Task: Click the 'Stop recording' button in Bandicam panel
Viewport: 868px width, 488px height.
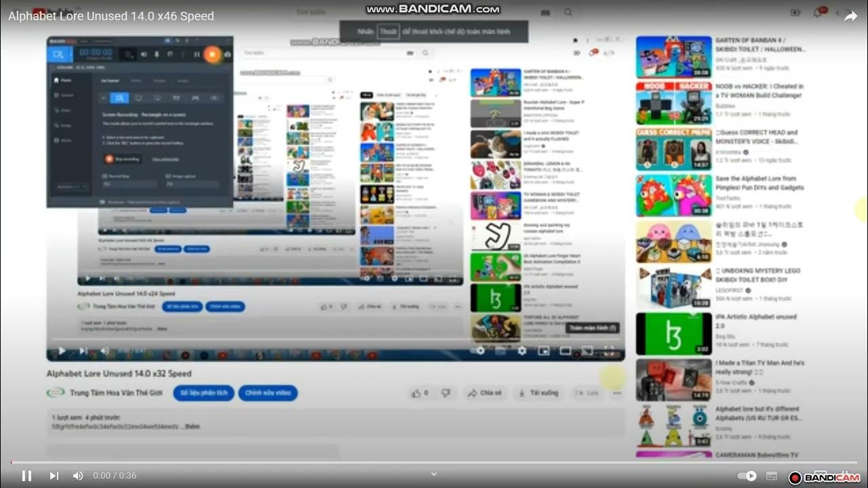Action: [123, 159]
